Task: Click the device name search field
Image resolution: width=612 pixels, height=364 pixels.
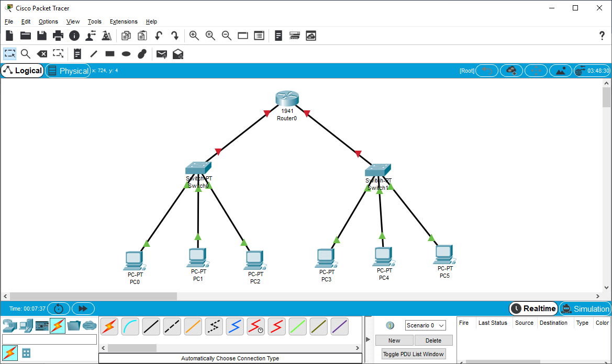Action: (x=49, y=339)
